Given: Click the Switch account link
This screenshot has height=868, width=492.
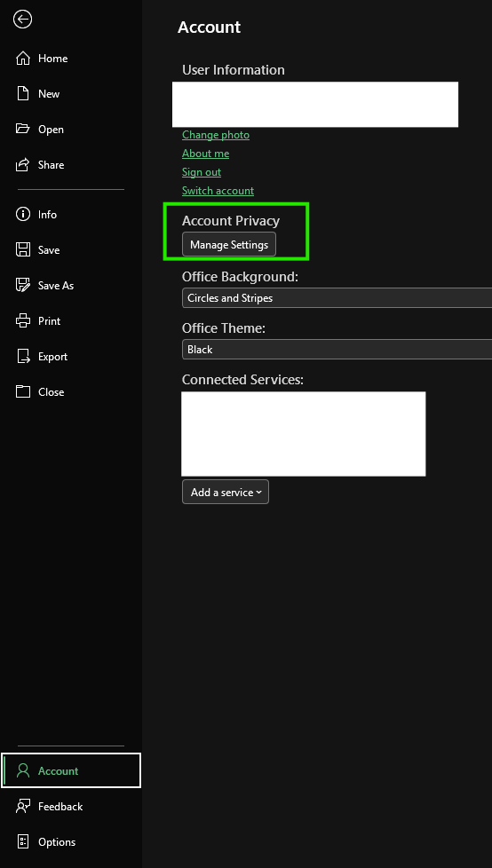Looking at the screenshot, I should (218, 191).
